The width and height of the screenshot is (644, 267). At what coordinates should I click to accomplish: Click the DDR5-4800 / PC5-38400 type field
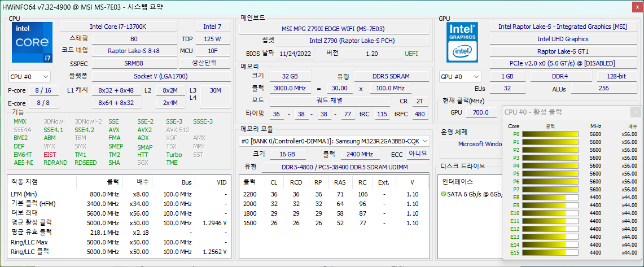pyautogui.click(x=345, y=167)
